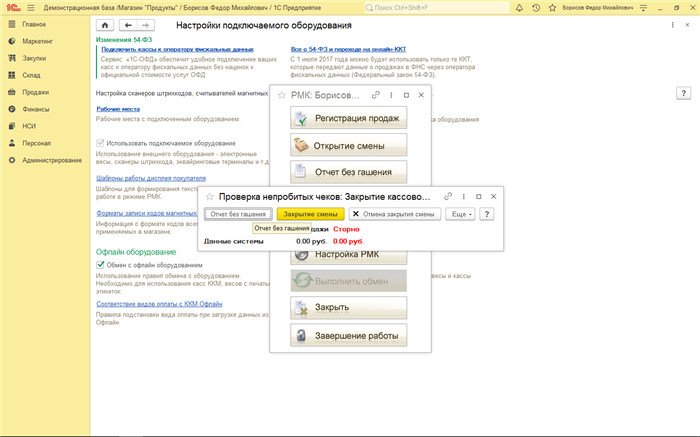Navigate forward with right arrow
The width and height of the screenshot is (700, 437).
click(x=146, y=25)
